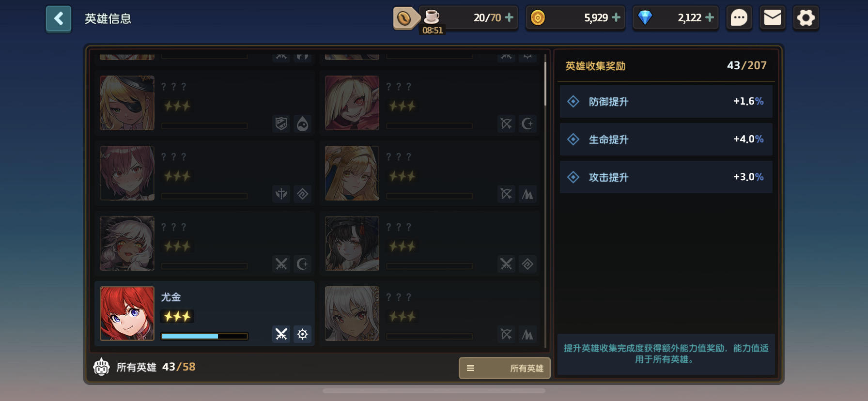Click 尤金's gear attribute icon
The image size is (868, 401).
pos(303,334)
